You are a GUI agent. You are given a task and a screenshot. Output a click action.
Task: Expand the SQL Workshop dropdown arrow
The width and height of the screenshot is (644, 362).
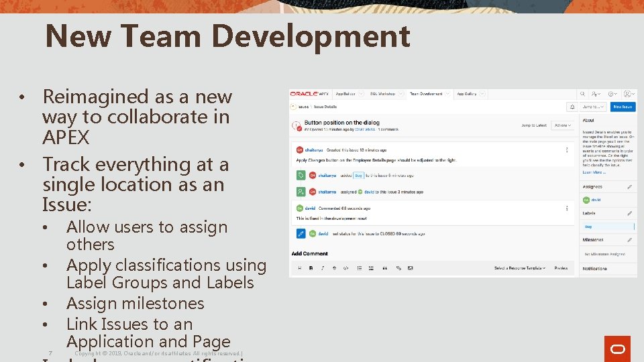401,94
